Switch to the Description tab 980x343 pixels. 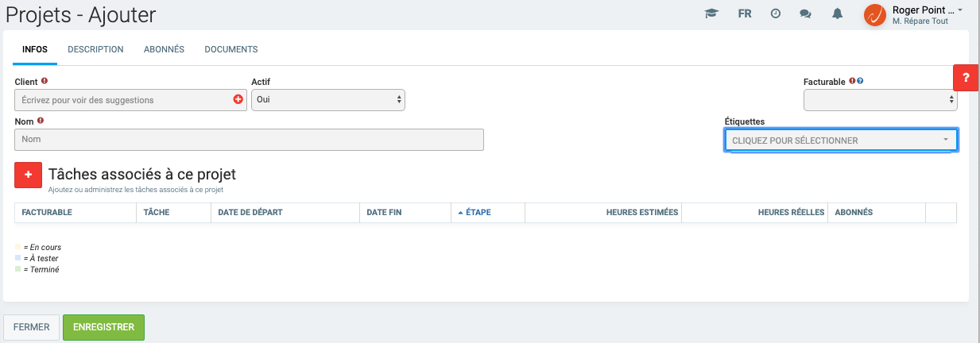95,49
